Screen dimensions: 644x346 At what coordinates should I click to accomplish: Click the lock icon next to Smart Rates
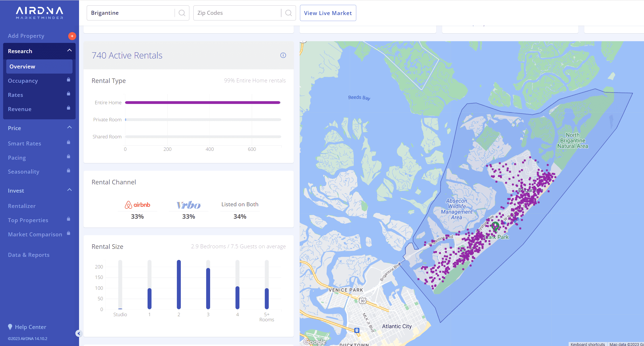pos(69,142)
